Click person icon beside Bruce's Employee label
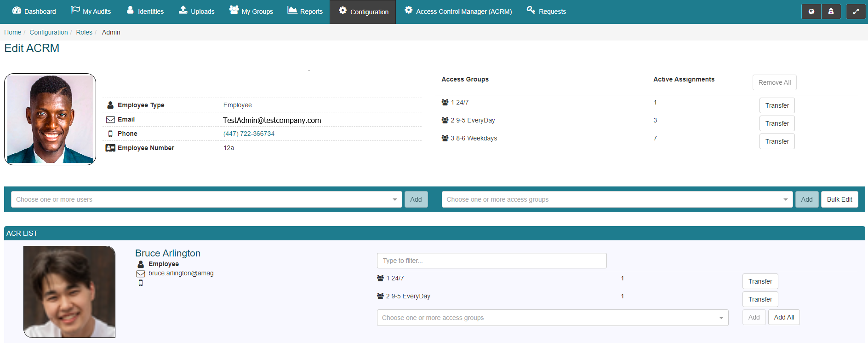This screenshot has height=343, width=868. tap(141, 264)
